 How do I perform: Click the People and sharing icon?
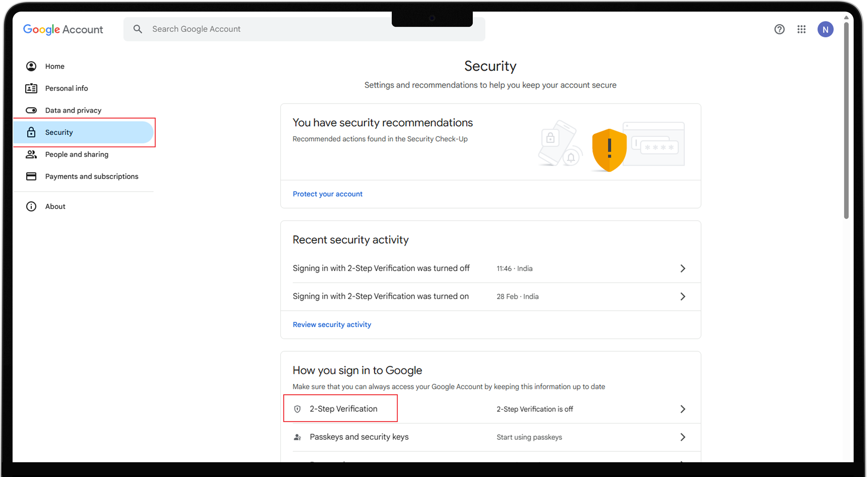[x=31, y=154]
